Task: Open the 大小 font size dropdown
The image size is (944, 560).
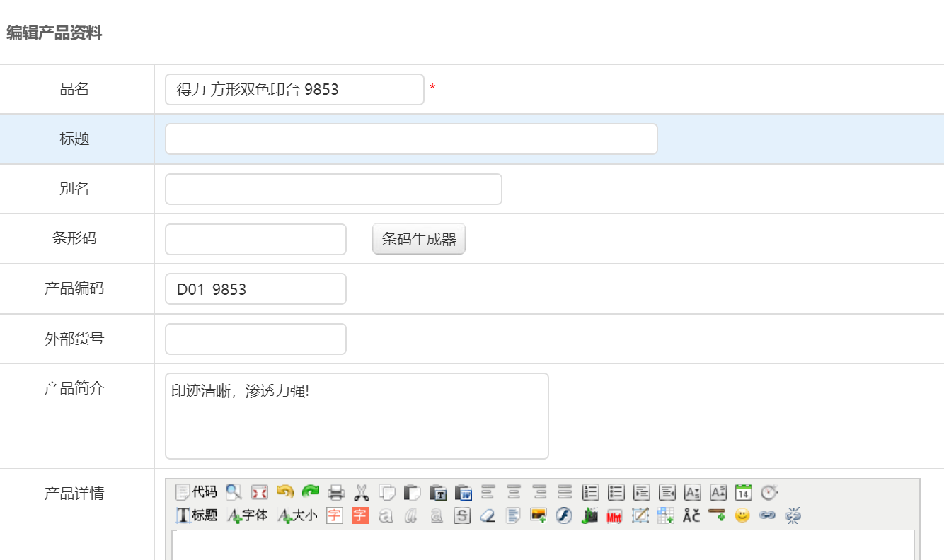Action: point(297,515)
